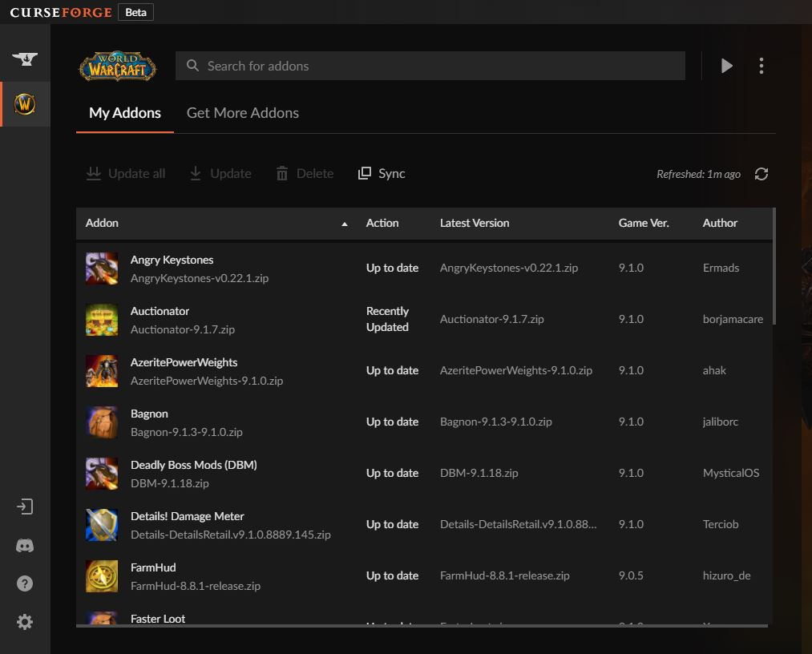Sort by the Action column header

(x=382, y=223)
